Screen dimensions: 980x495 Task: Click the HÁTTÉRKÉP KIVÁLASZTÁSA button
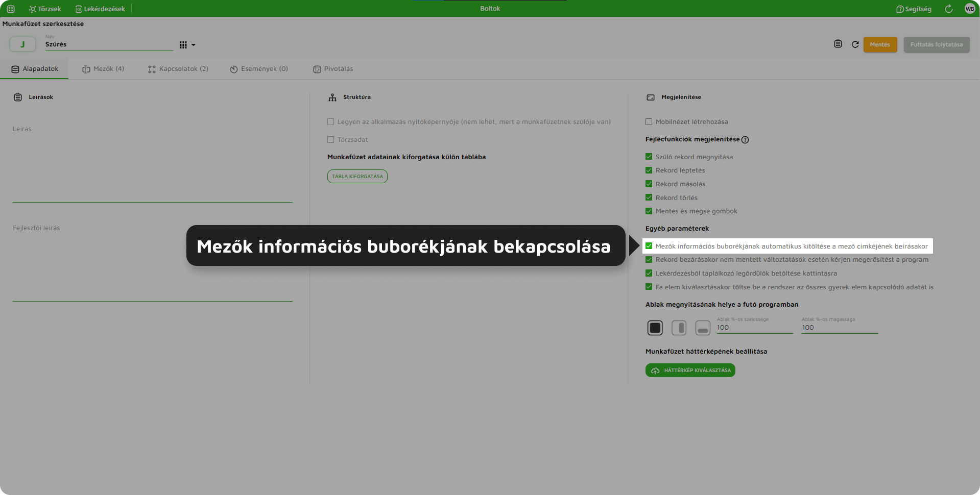(x=690, y=370)
